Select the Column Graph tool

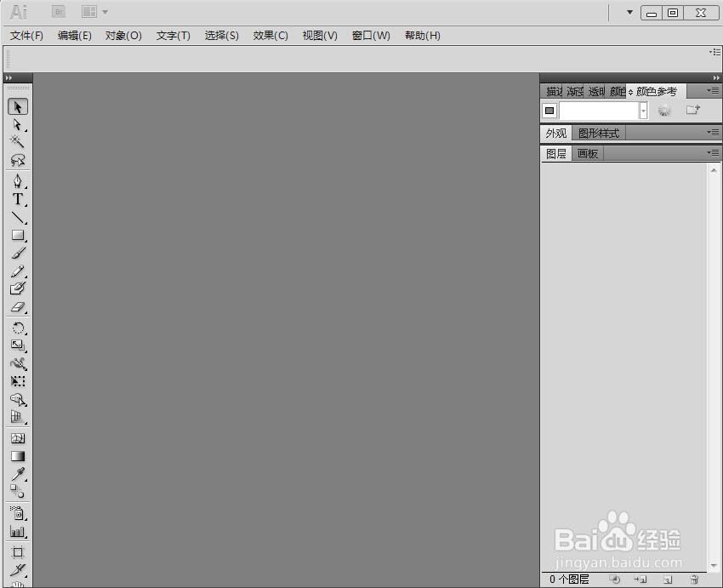(18, 531)
